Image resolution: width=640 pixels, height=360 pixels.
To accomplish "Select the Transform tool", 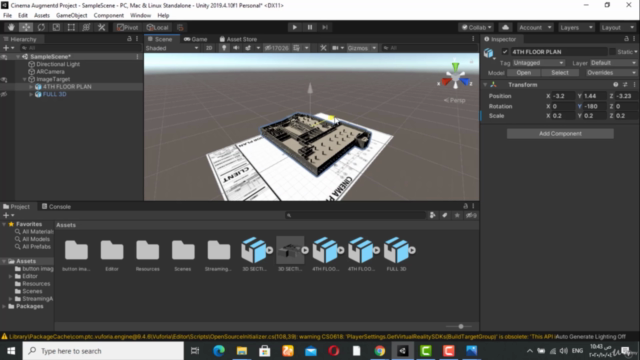I will pos(86,27).
